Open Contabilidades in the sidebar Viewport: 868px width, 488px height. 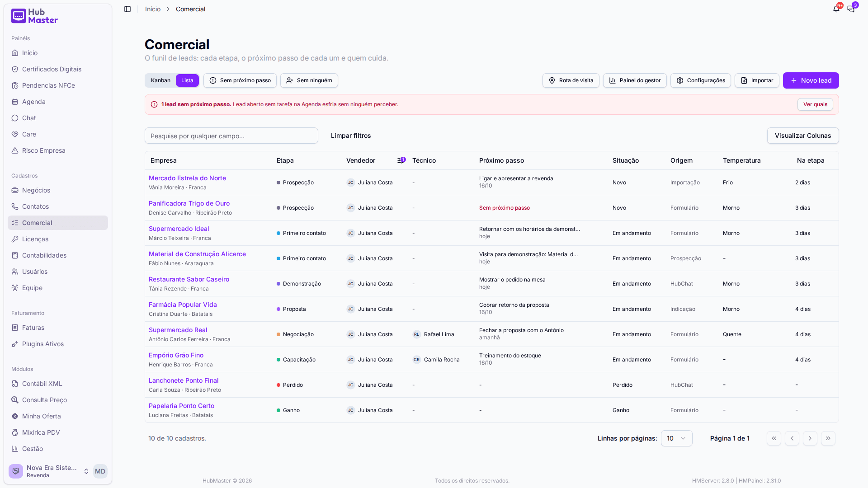pos(58,255)
